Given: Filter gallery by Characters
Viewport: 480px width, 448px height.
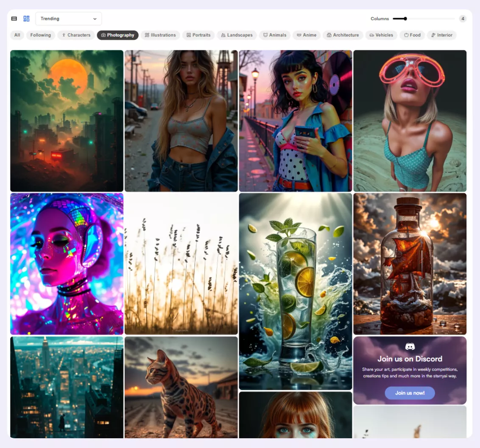Looking at the screenshot, I should pyautogui.click(x=76, y=35).
